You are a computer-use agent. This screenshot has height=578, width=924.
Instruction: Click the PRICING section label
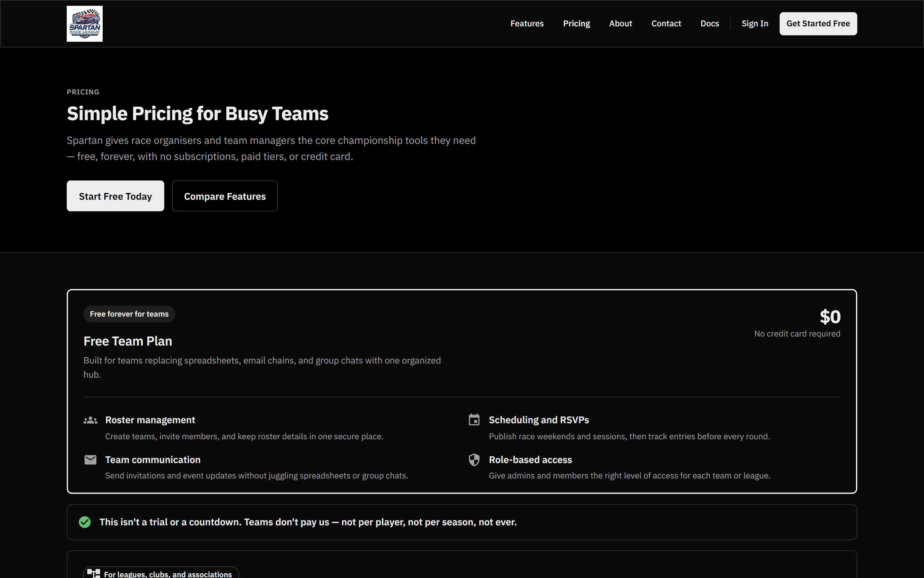pos(83,92)
